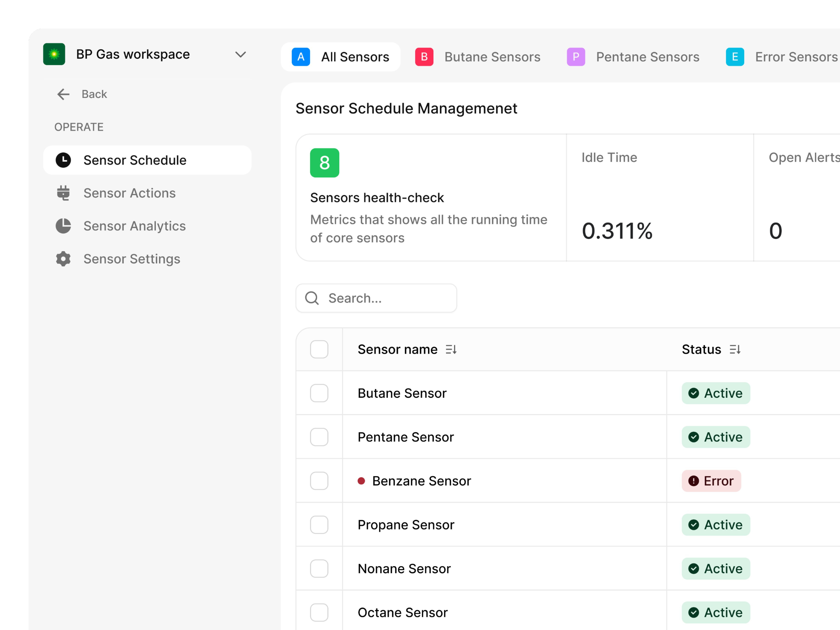Switch to the Error Sensors tab
840x630 pixels.
click(x=782, y=57)
